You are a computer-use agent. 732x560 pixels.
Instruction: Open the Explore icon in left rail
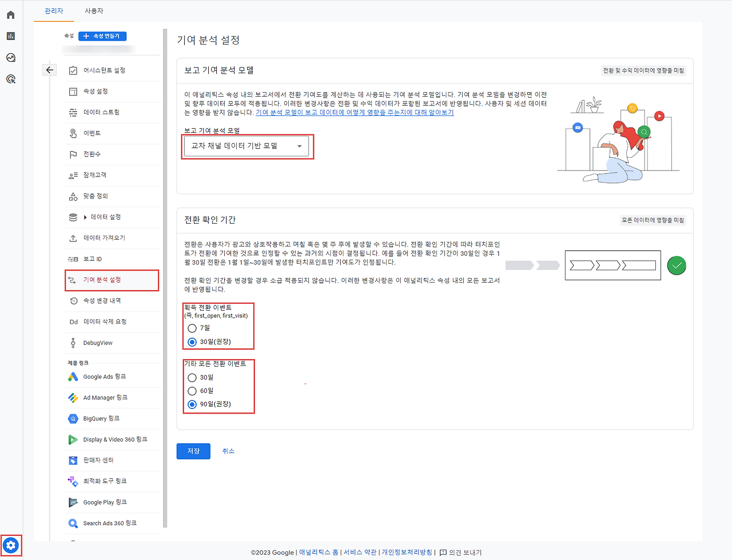[10, 57]
